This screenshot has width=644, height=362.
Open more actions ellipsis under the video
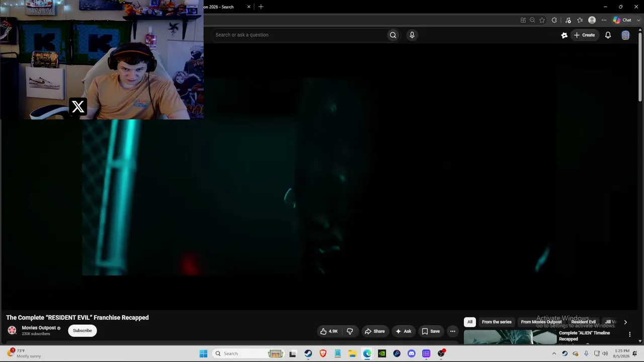[452, 331]
